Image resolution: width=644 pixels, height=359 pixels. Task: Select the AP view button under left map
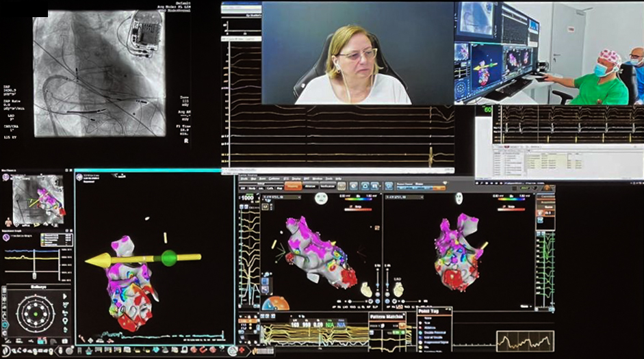(x=333, y=306)
